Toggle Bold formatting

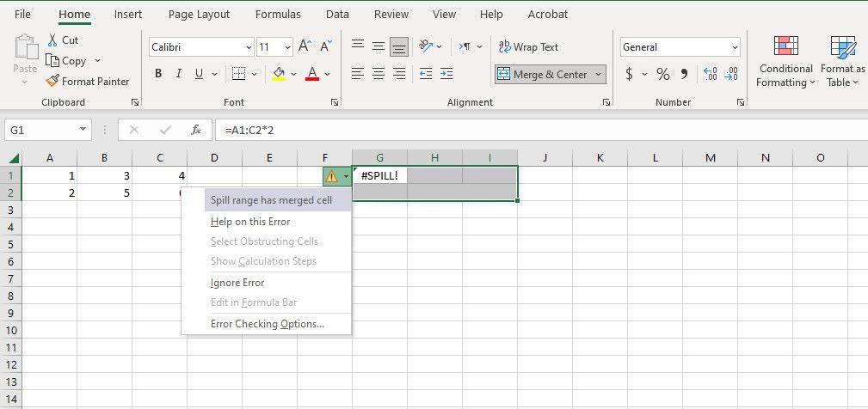click(158, 74)
